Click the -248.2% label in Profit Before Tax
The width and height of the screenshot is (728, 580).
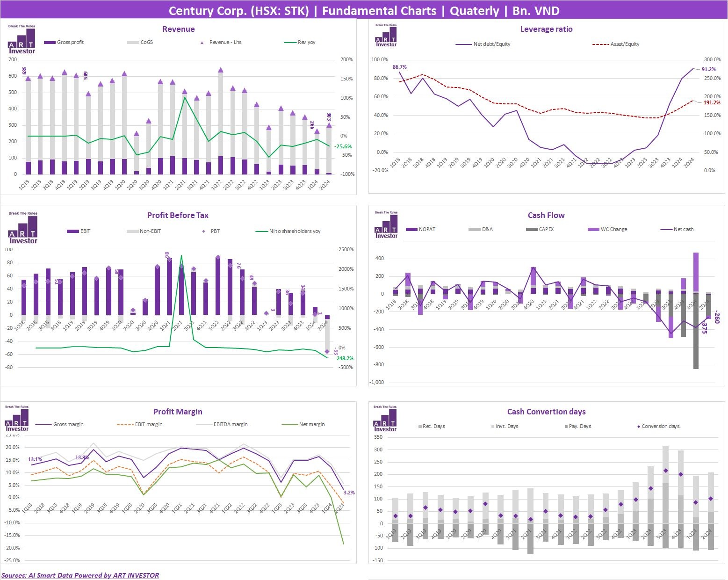(344, 358)
